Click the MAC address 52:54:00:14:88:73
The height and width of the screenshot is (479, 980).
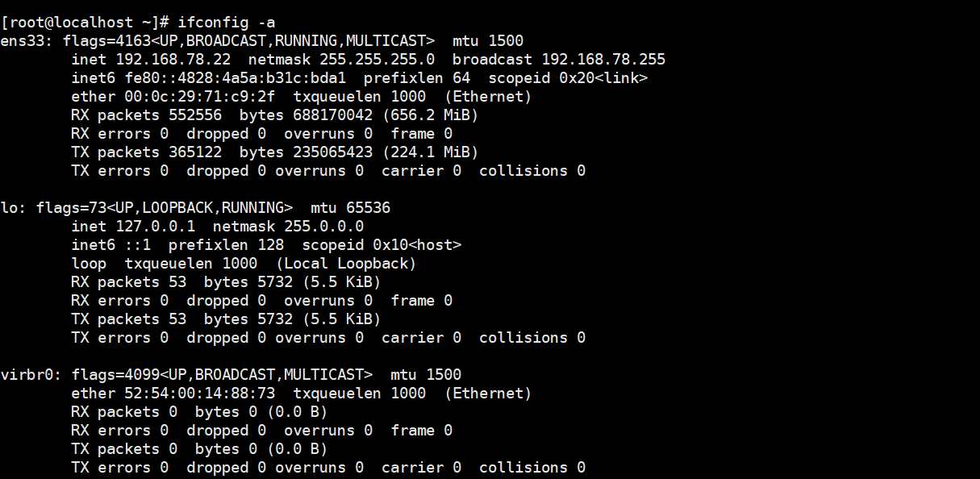pyautogui.click(x=200, y=394)
